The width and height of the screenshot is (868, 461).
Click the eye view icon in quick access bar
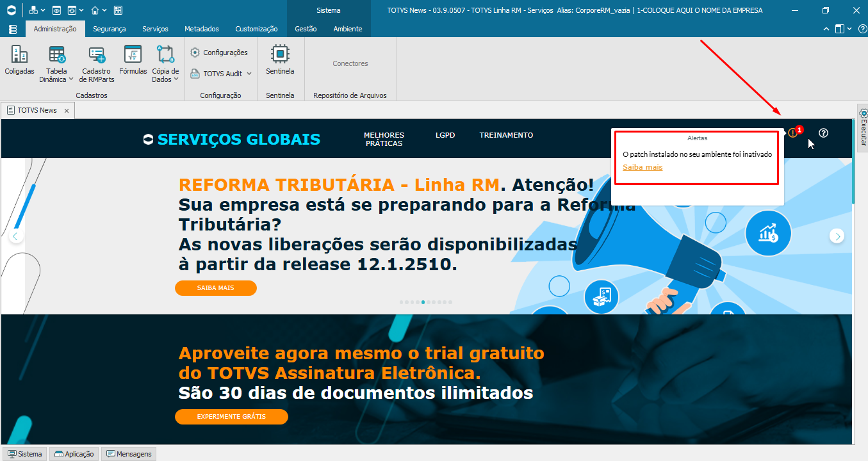coord(56,10)
